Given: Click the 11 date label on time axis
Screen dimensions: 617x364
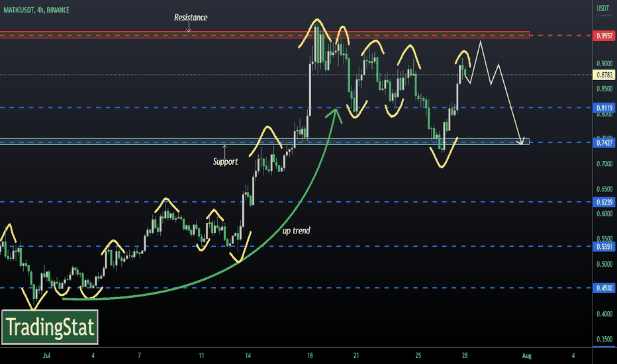Looking at the screenshot, I should point(201,355).
